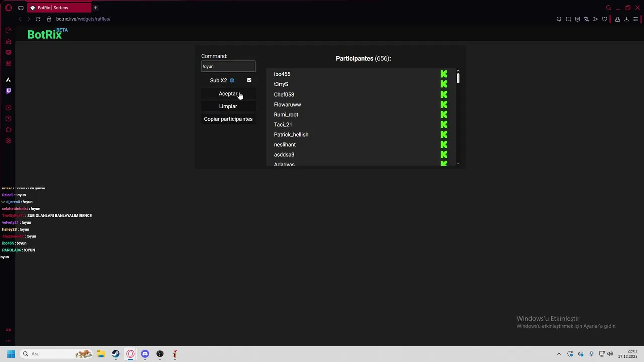Image resolution: width=644 pixels, height=362 pixels.
Task: Click the participants list scroll-down arrow
Action: [x=458, y=163]
